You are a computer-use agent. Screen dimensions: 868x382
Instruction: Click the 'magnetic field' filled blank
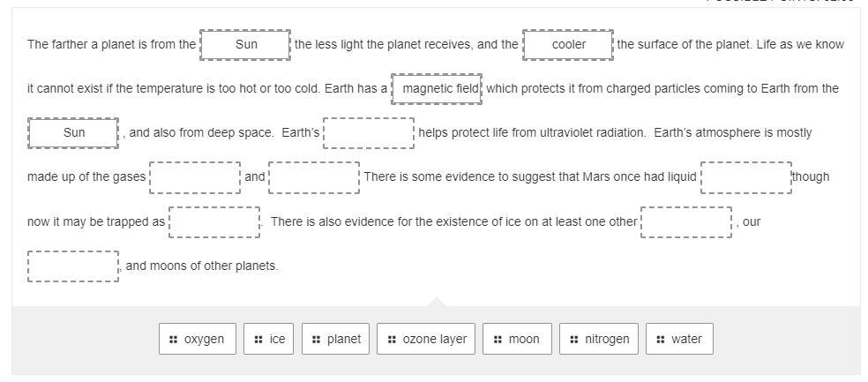point(437,89)
